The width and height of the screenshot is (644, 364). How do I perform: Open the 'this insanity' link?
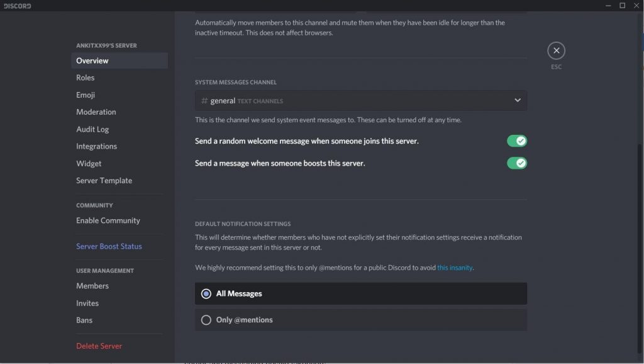[455, 268]
